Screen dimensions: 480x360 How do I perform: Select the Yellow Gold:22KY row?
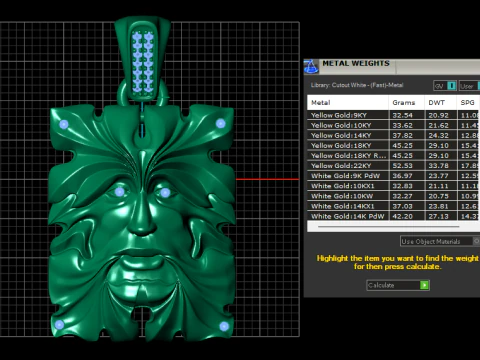tap(393, 166)
